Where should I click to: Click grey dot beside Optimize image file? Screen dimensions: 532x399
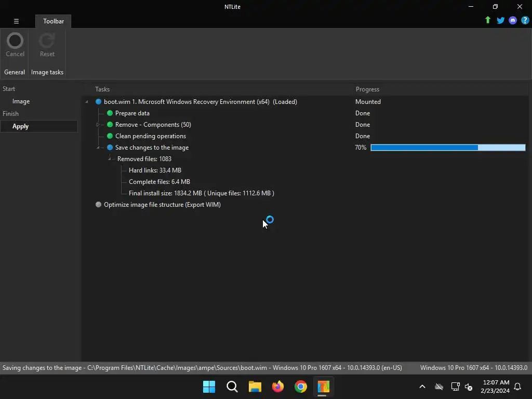click(98, 205)
